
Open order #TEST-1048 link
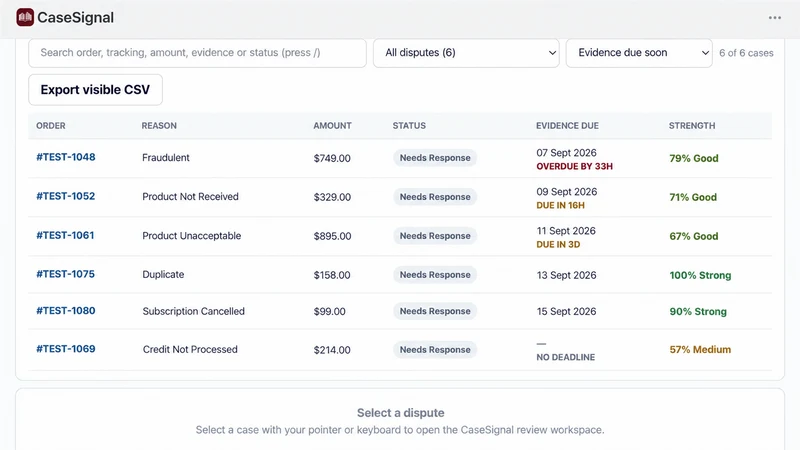(x=66, y=157)
